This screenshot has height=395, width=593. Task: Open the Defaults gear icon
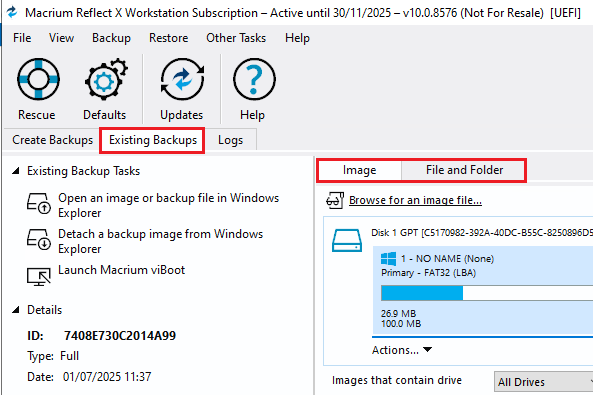[x=106, y=79]
